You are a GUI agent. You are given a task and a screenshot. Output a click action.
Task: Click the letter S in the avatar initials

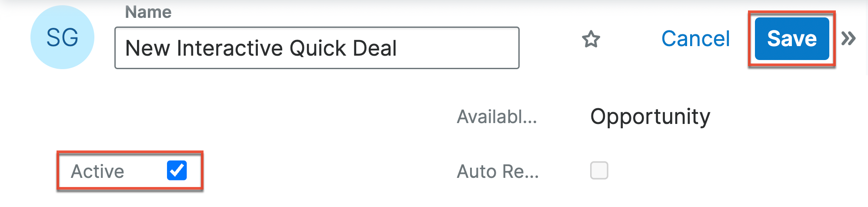point(54,37)
